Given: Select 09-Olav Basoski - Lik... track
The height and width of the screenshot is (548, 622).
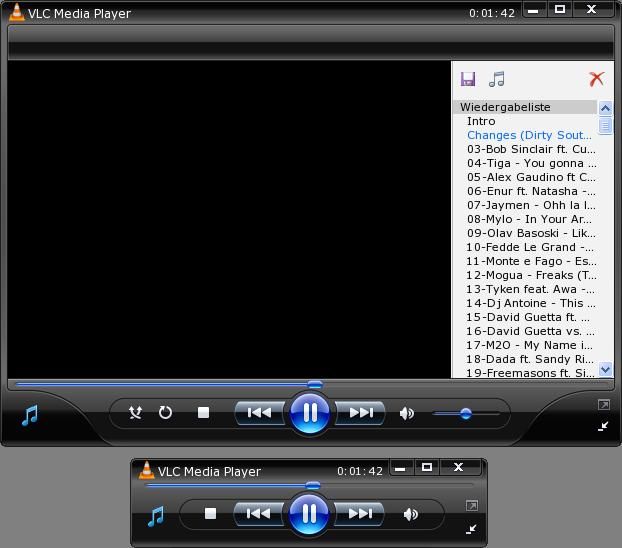Looking at the screenshot, I should point(531,233).
